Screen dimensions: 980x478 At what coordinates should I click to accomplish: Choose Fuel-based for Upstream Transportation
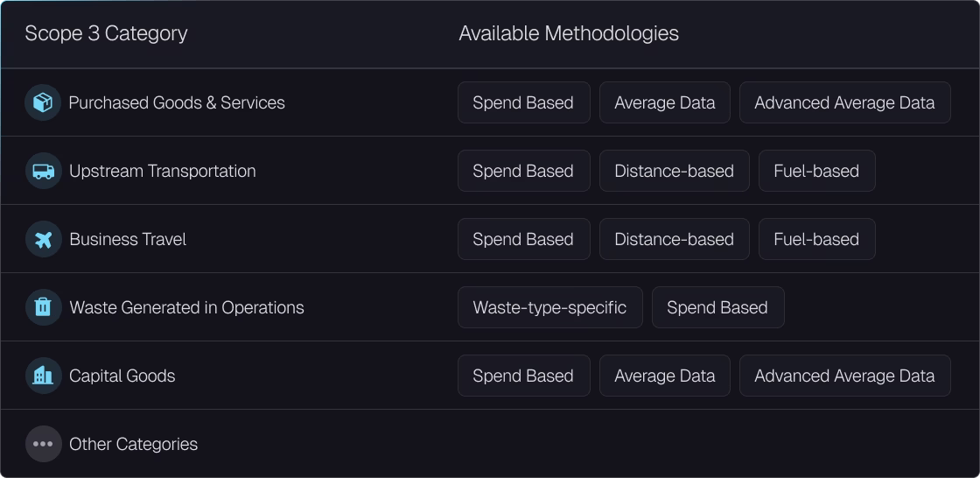817,171
